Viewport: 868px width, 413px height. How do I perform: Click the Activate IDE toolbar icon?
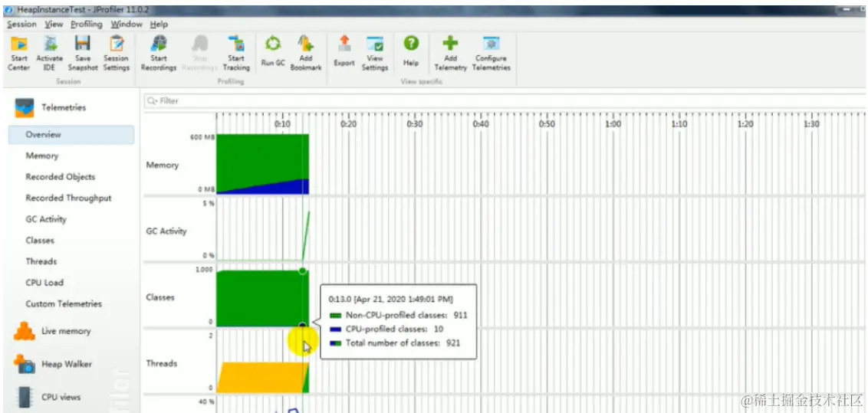50,44
